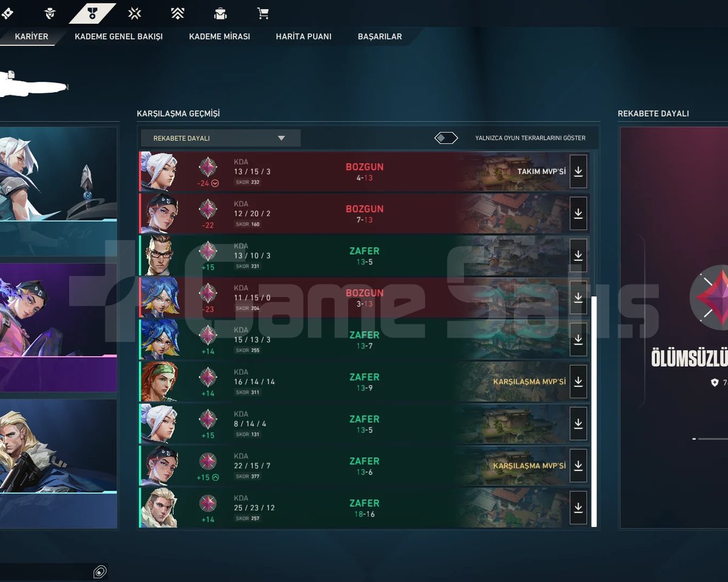Click the spiral icon at the bottom left

[100, 571]
